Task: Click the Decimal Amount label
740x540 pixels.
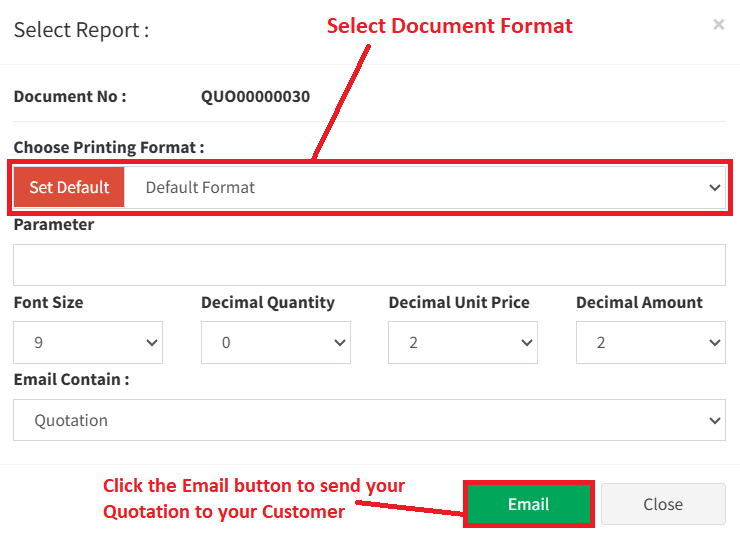Action: tap(639, 302)
